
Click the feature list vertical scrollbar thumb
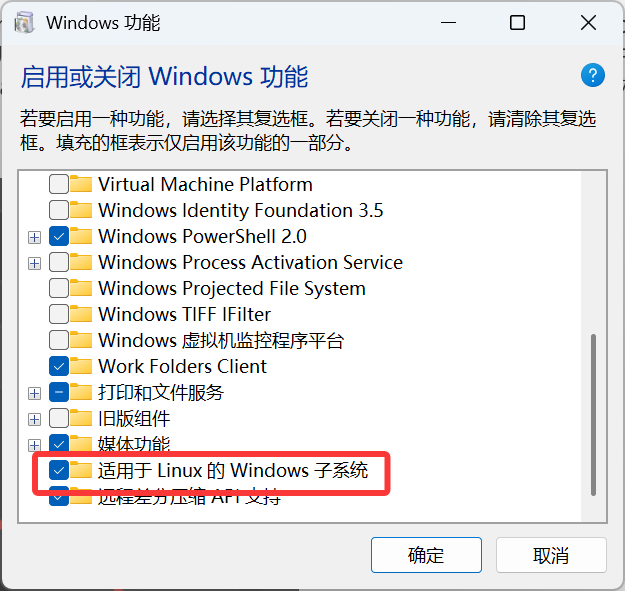coord(593,415)
